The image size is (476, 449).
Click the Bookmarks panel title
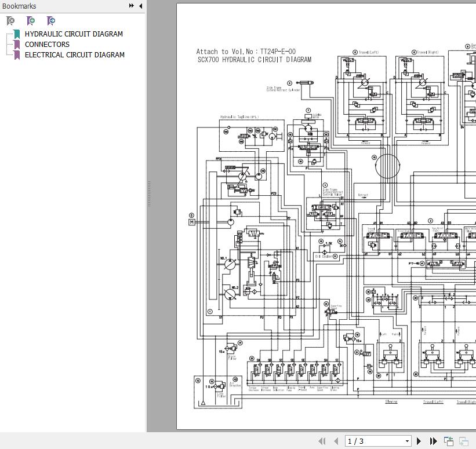point(19,6)
